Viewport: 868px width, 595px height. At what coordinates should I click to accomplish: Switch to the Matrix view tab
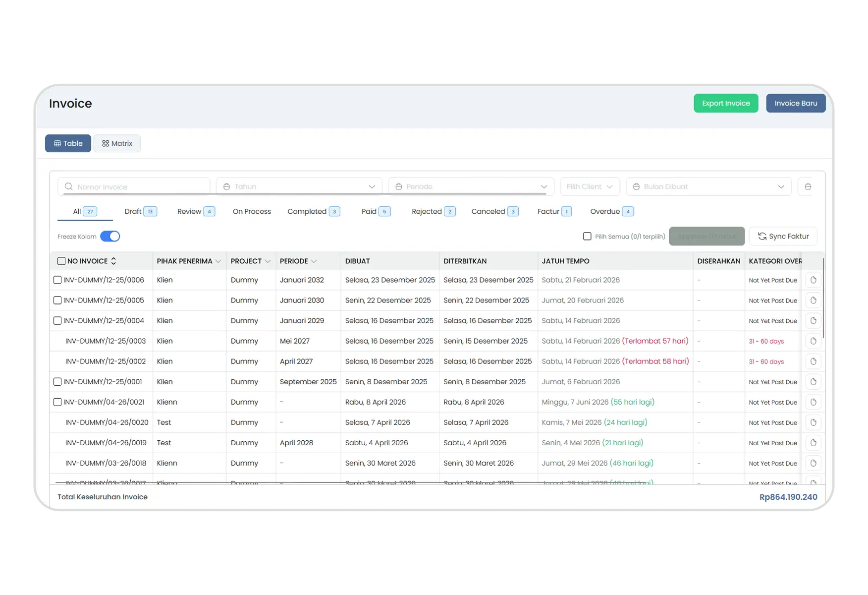pyautogui.click(x=117, y=143)
